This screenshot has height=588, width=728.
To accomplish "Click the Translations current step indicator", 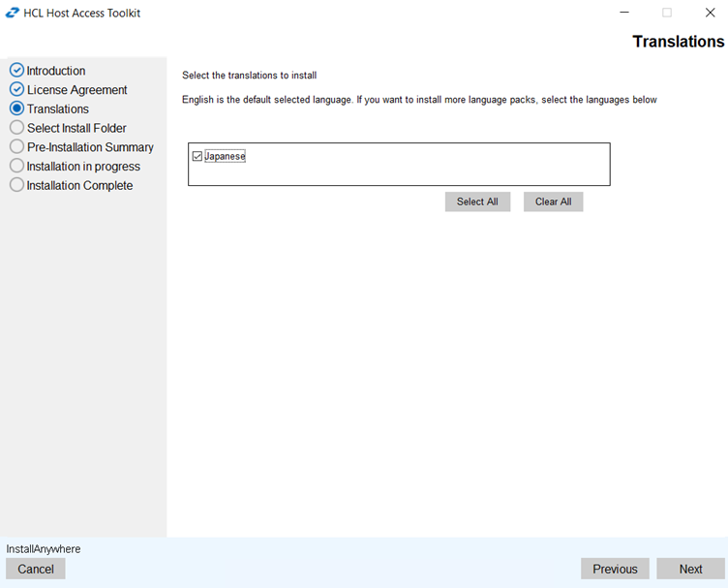I will point(16,108).
